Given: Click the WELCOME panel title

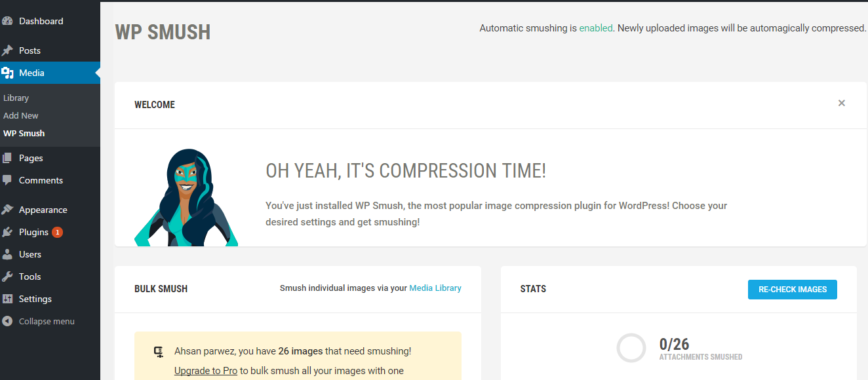Looking at the screenshot, I should pos(155,105).
